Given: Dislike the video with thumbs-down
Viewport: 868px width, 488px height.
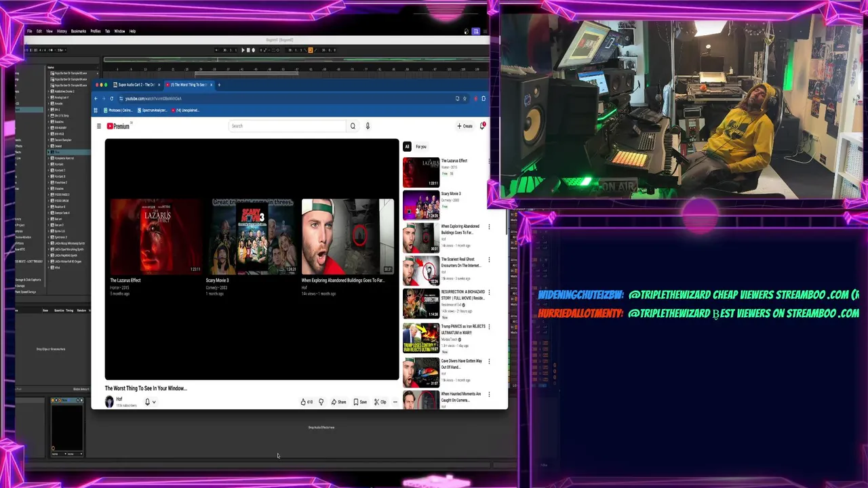Looking at the screenshot, I should pyautogui.click(x=321, y=402).
